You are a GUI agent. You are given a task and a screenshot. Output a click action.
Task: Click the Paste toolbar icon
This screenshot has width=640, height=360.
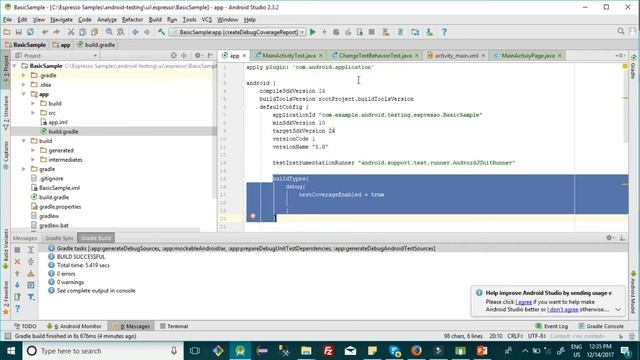pos(94,32)
